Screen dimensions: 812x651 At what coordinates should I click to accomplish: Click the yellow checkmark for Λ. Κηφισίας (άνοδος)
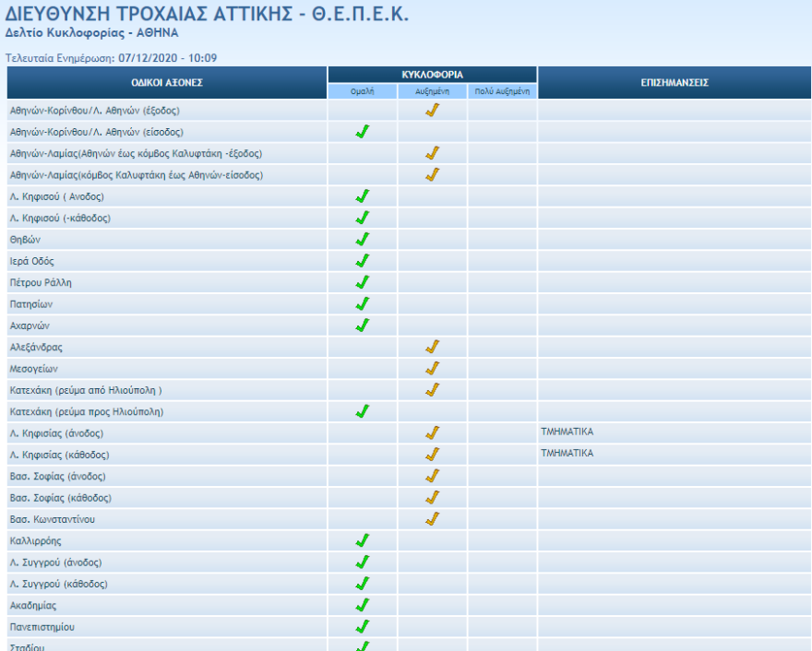(432, 432)
